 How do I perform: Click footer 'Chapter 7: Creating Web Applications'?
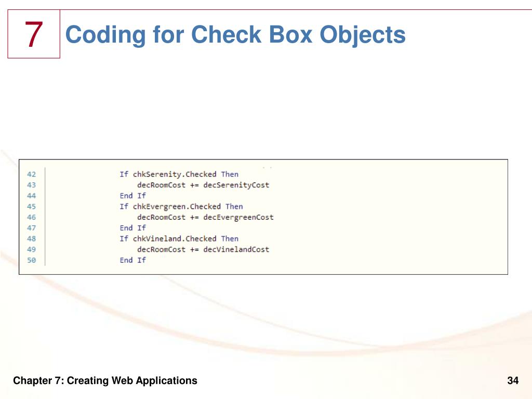[105, 381]
